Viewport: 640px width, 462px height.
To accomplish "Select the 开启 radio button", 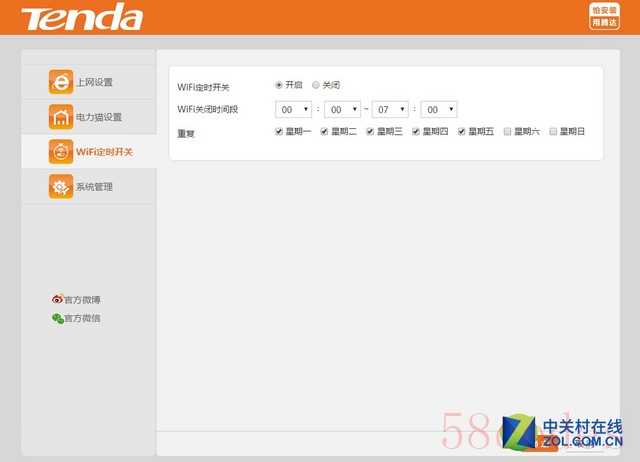I will pos(278,85).
